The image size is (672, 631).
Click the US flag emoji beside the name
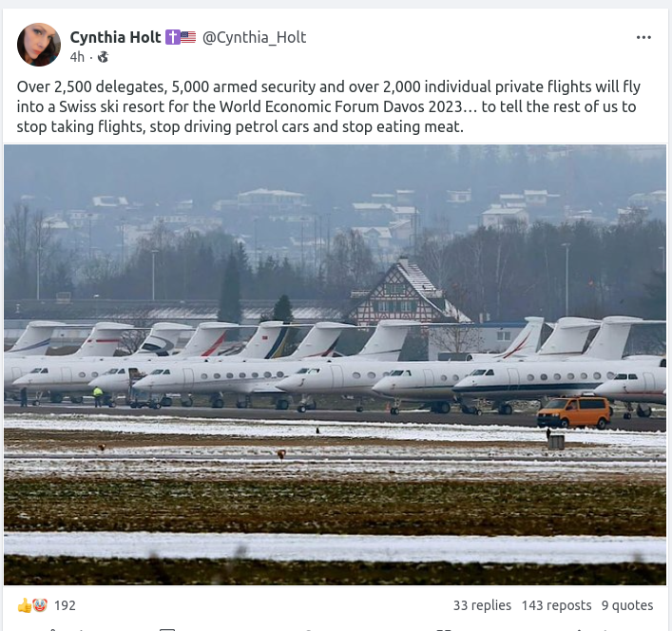point(187,38)
